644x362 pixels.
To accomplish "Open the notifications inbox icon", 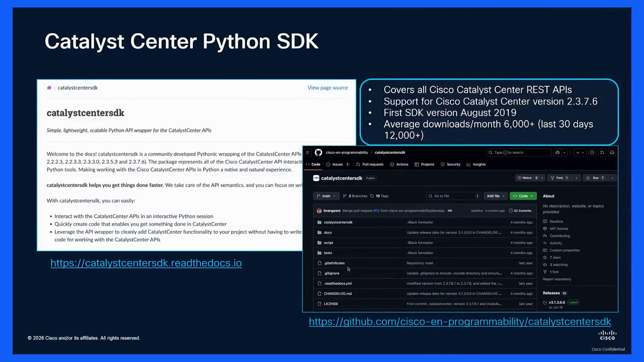I will pyautogui.click(x=612, y=153).
